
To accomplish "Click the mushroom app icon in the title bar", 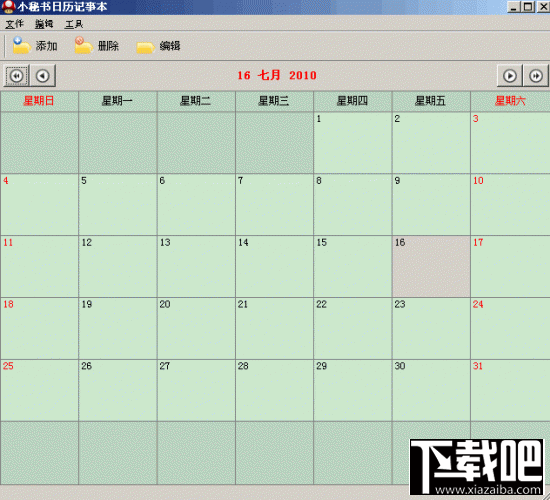I will coord(8,7).
